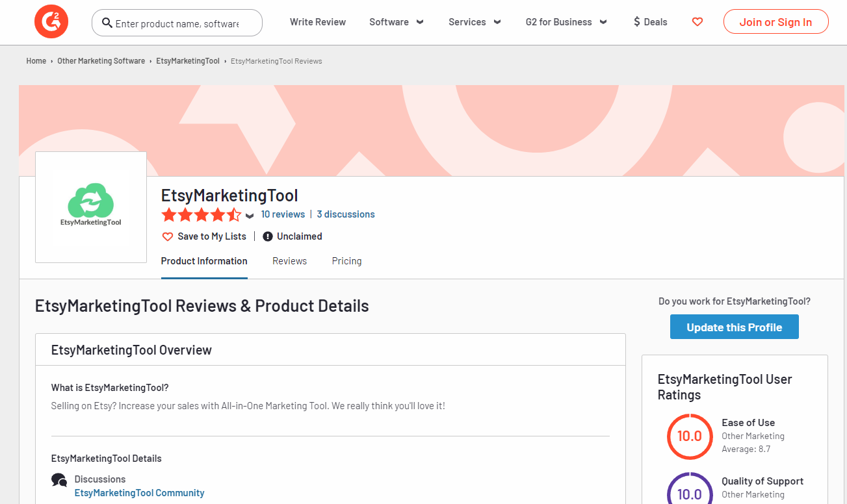This screenshot has height=504, width=847.
Task: Open EtsyMarketingTool breadcrumb link
Action: pos(188,61)
